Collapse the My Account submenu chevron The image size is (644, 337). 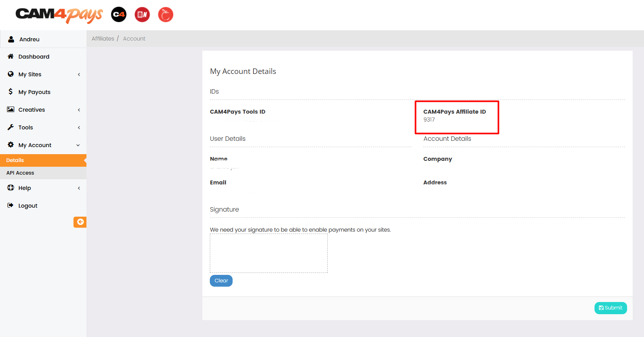[78, 145]
